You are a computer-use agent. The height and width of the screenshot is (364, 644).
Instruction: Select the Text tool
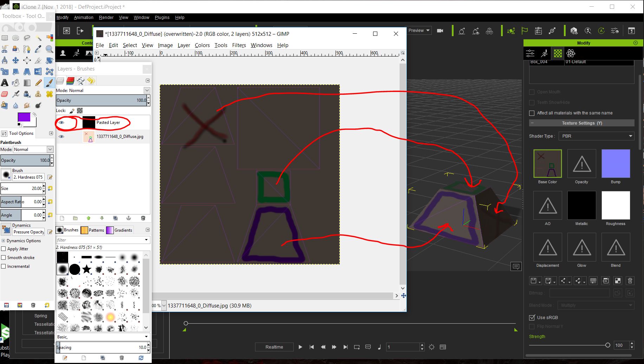click(x=5, y=83)
